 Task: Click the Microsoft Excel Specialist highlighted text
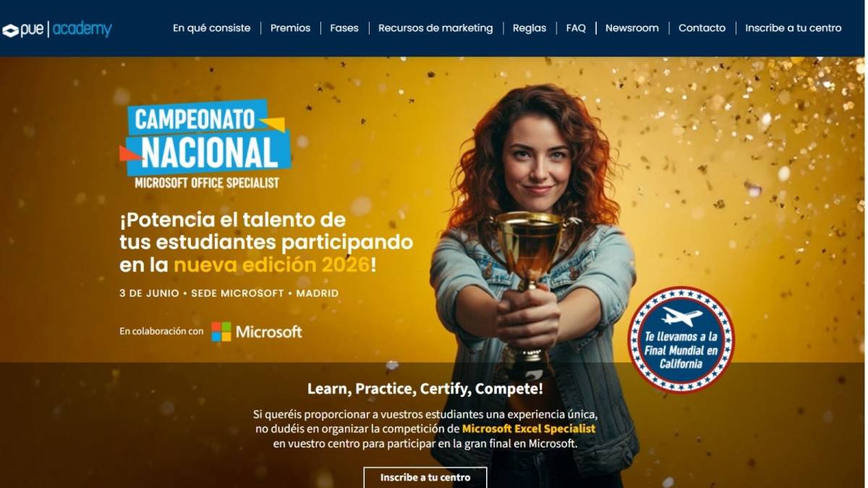(529, 429)
